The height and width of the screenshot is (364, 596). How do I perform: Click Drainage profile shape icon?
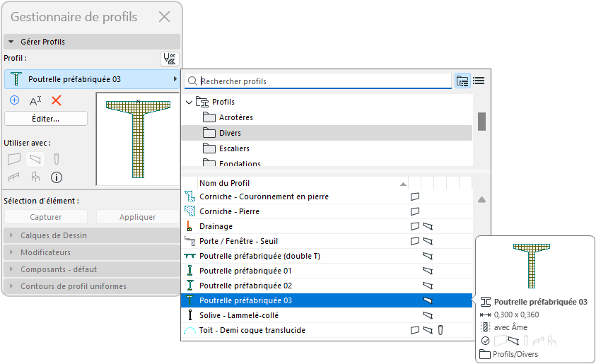tap(189, 226)
